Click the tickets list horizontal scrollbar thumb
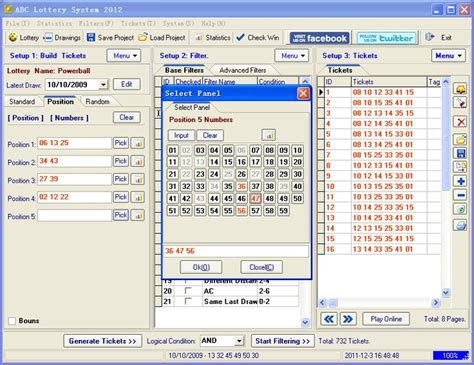 click(x=334, y=303)
